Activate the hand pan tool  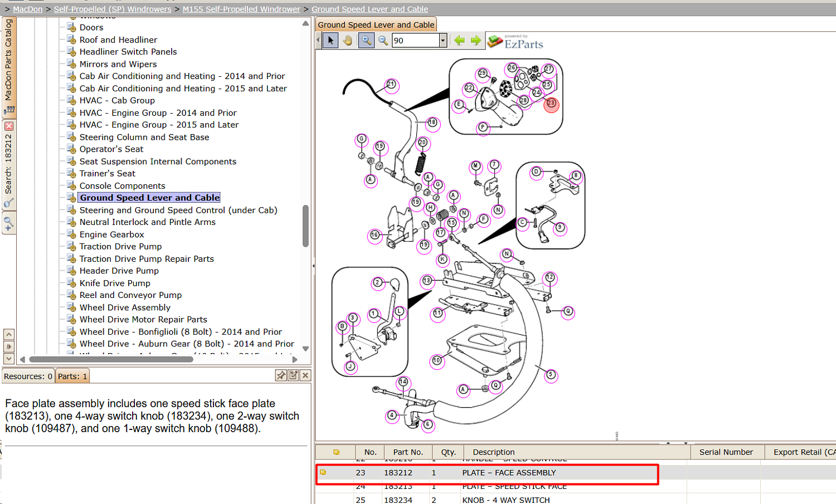tap(348, 40)
